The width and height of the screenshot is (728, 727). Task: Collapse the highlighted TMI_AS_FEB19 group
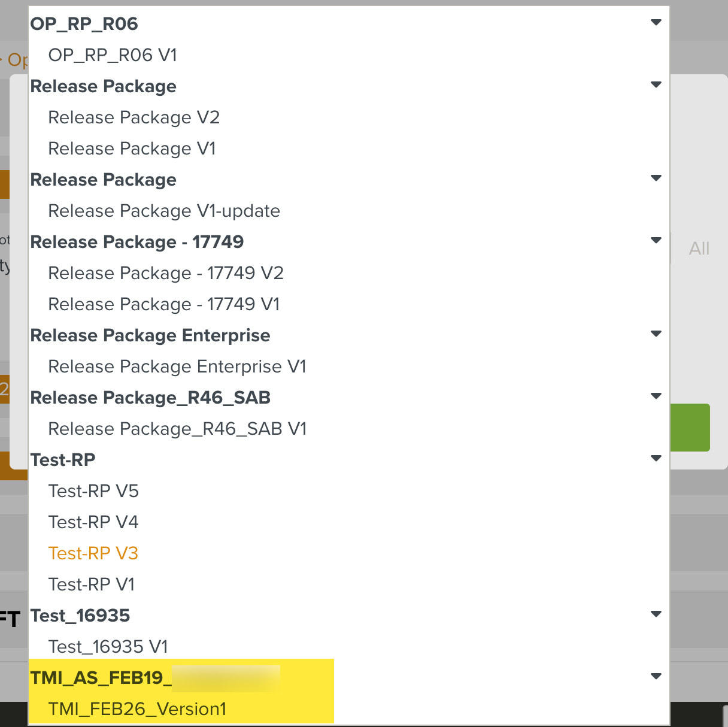pos(656,675)
